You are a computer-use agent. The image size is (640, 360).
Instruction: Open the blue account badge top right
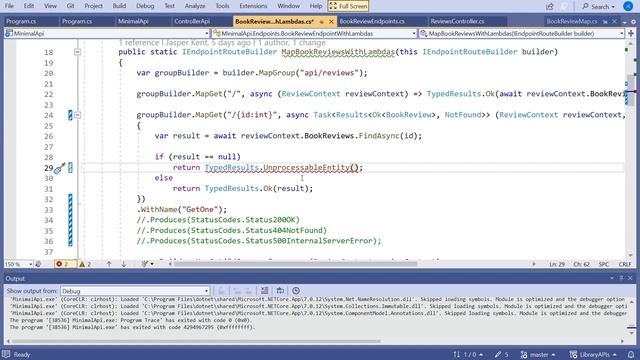click(x=629, y=6)
